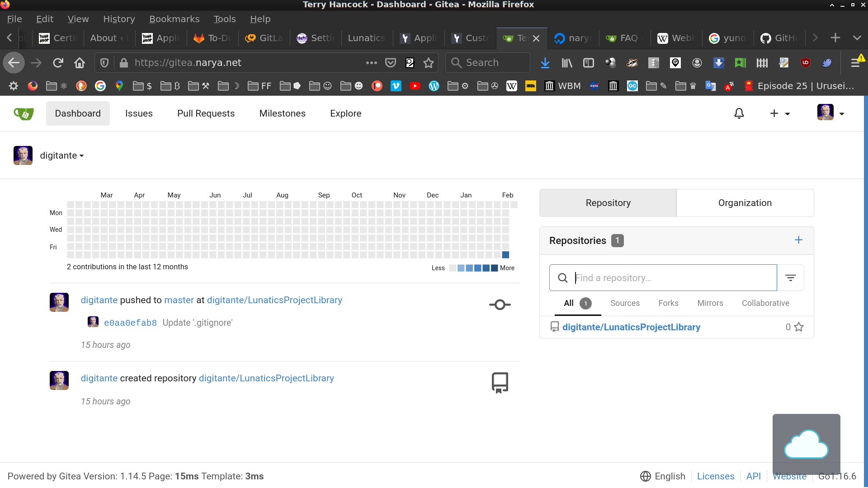Click the Gitea logo home icon
This screenshot has width=868, height=488.
24,113
